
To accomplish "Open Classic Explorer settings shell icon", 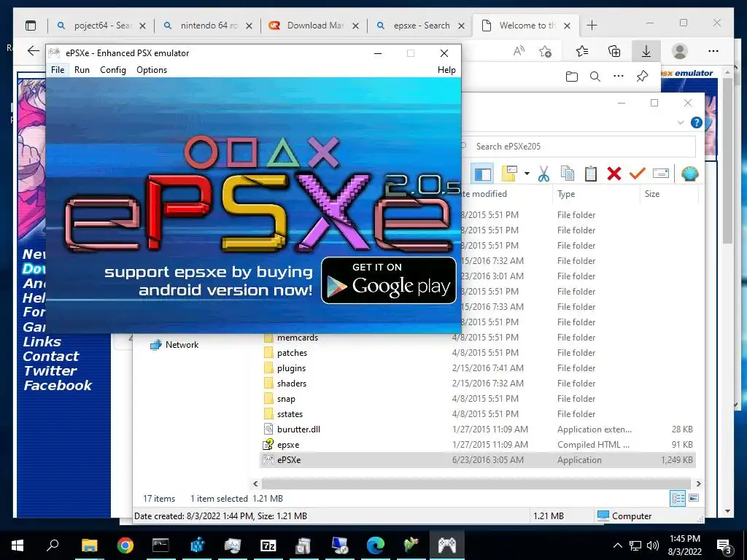I will click(x=689, y=174).
